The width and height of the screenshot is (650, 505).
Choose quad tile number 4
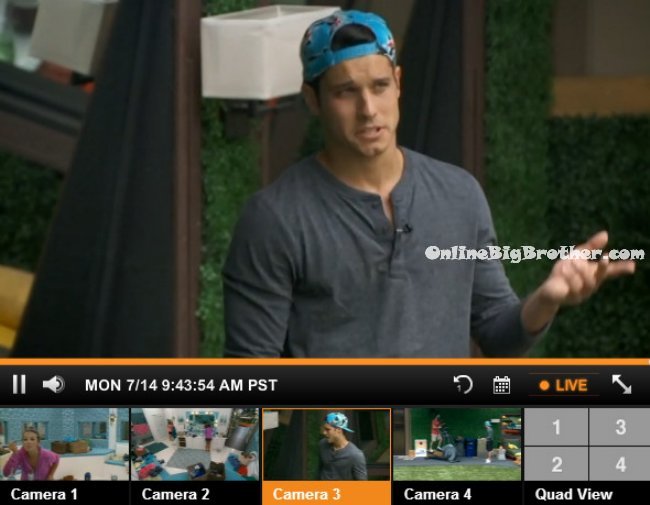(620, 464)
